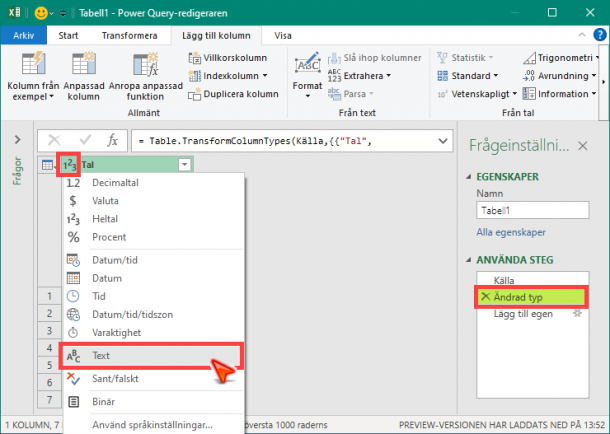Viewport: 610px width, 434px height.
Task: Click into the formula bar text
Action: [x=255, y=141]
